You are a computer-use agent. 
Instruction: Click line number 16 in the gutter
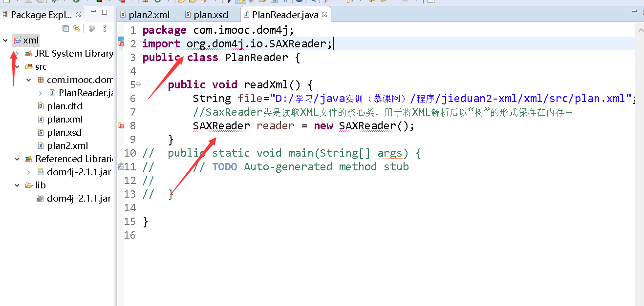[129, 235]
